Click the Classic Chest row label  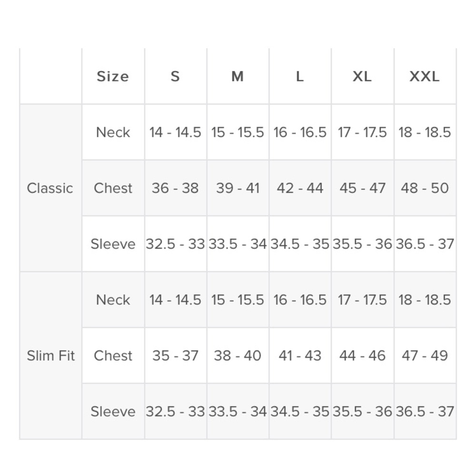[113, 188]
